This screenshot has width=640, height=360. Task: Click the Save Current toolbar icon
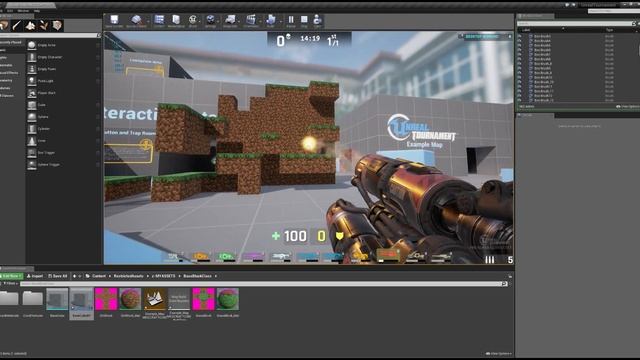click(114, 20)
